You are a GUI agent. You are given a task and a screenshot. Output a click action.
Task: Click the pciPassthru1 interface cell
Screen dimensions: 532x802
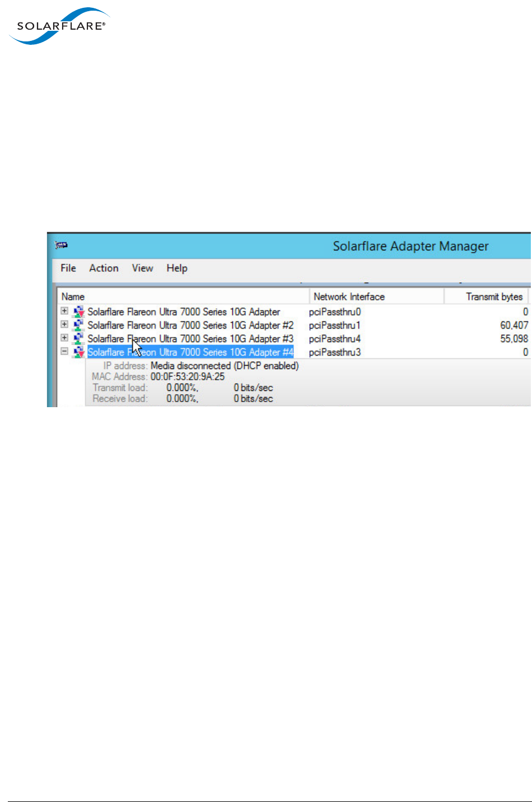[335, 325]
